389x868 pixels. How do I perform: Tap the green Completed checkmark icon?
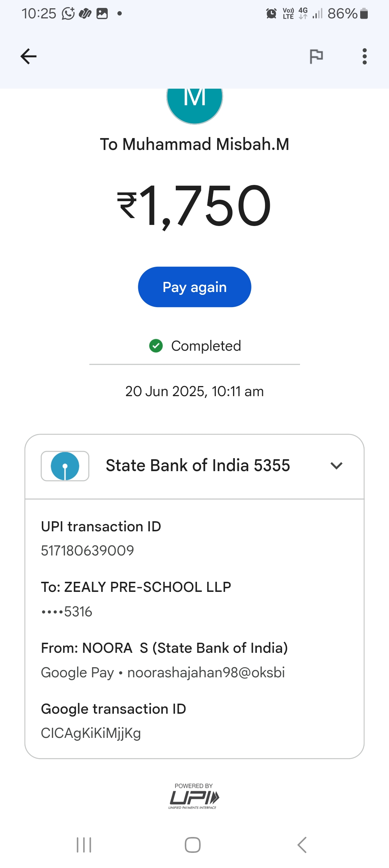[156, 346]
